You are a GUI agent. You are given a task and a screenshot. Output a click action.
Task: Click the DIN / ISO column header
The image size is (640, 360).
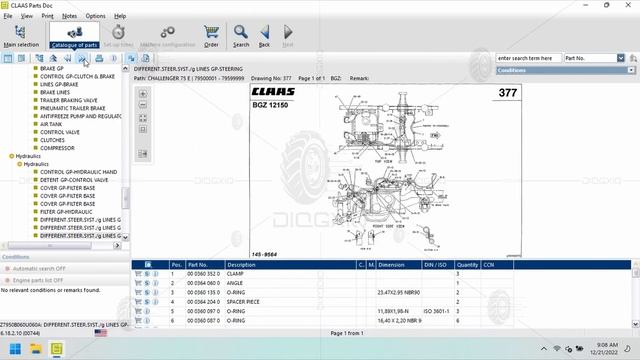coord(438,265)
